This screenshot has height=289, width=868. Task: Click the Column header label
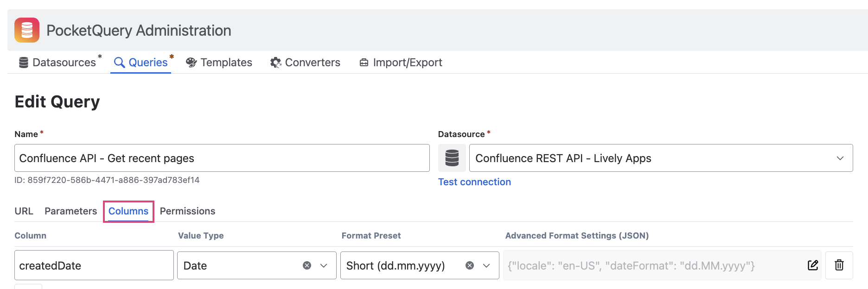coord(31,236)
